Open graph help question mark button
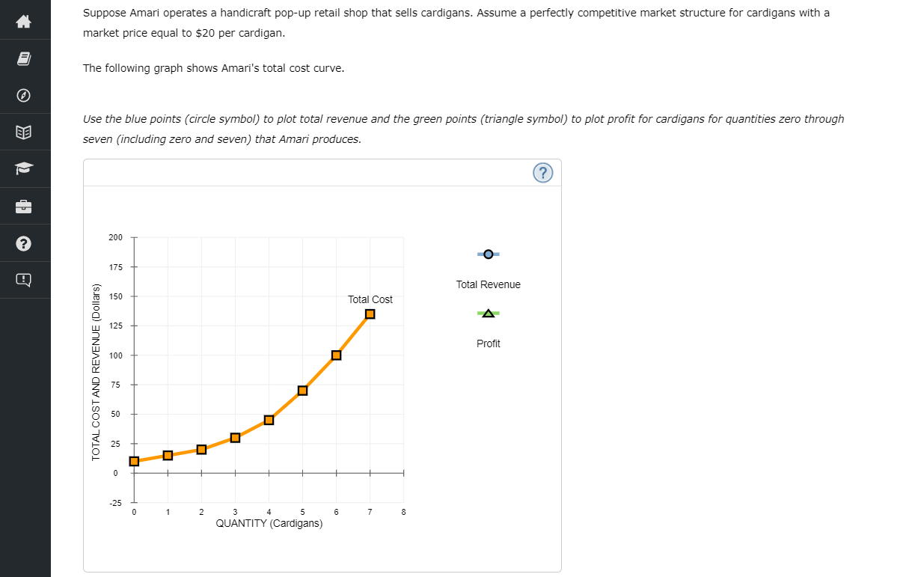924x577 pixels. click(x=544, y=173)
